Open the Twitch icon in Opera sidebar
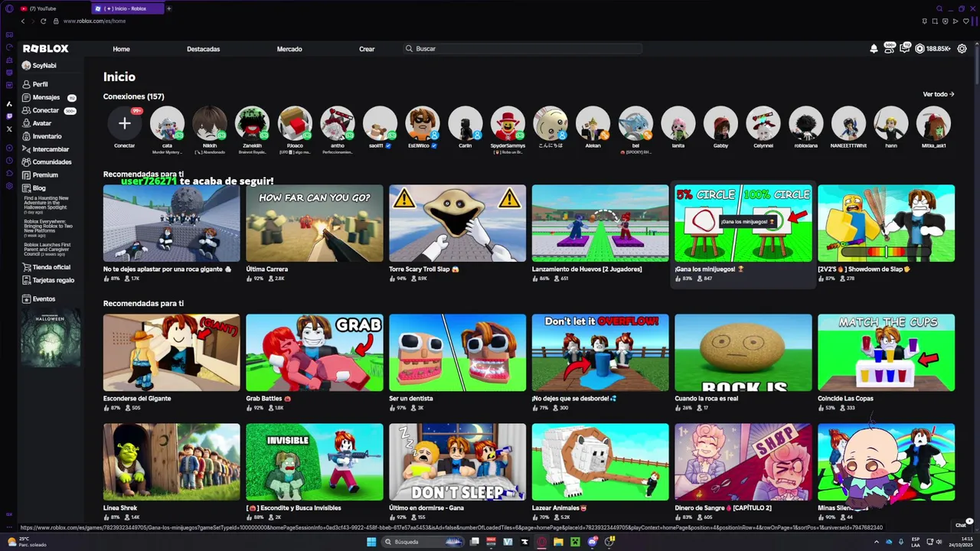This screenshot has width=980, height=551. [9, 116]
